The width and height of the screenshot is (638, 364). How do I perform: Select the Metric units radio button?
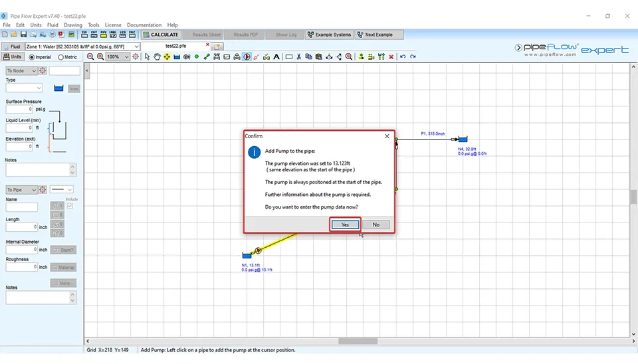[62, 57]
